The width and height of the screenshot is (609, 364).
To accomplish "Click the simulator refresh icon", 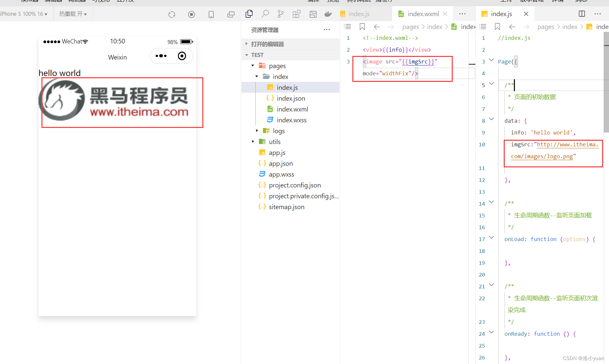I will pos(172,14).
